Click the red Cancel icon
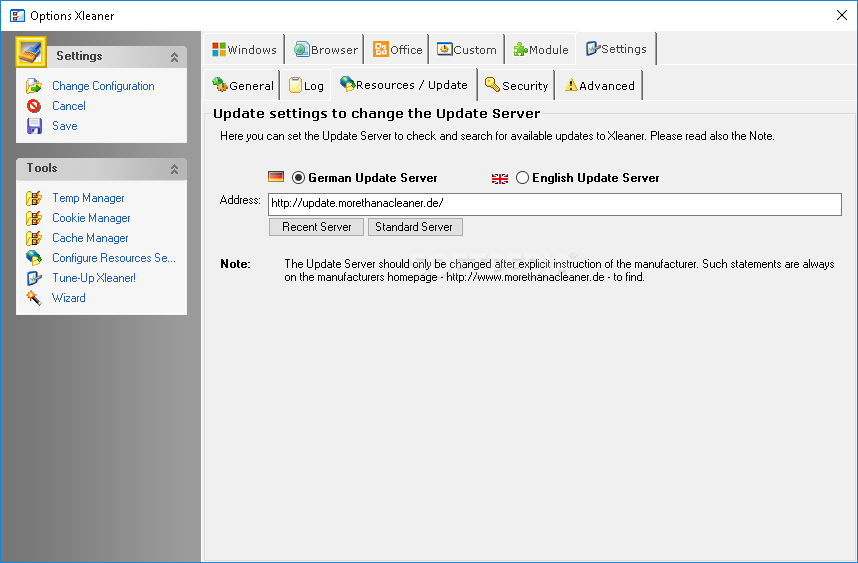 [x=34, y=106]
